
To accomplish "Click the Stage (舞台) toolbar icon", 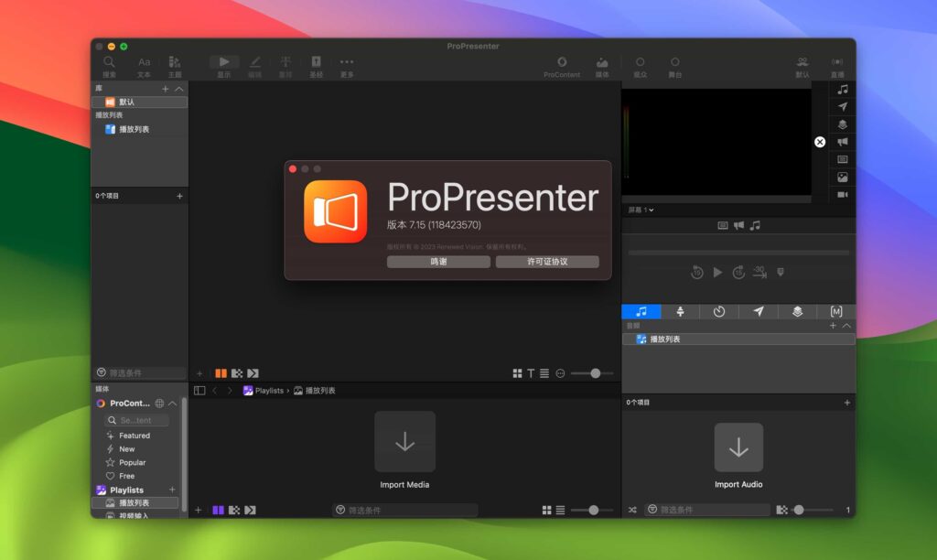I will [x=674, y=62].
